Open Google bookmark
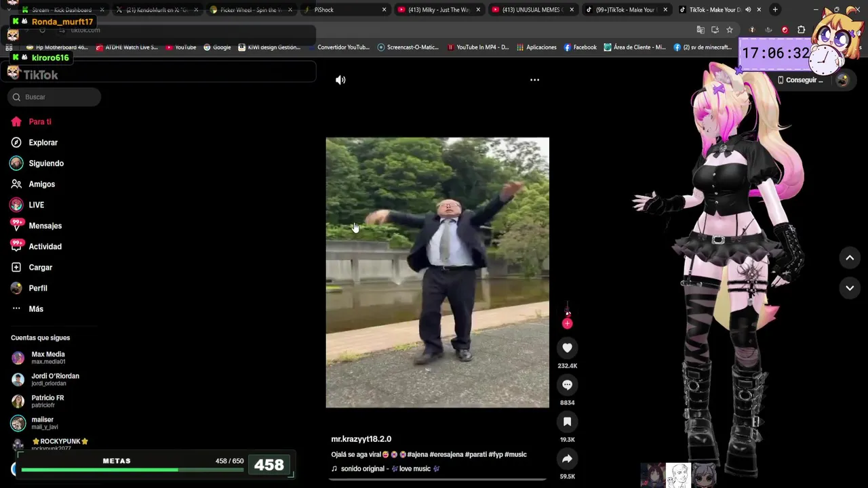The height and width of the screenshot is (488, 868). click(x=217, y=47)
